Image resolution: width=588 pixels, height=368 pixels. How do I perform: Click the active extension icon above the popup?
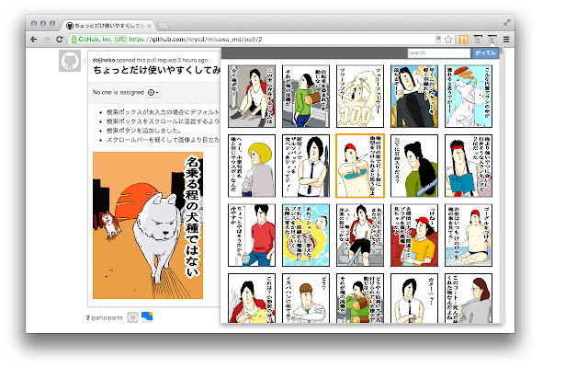492,40
